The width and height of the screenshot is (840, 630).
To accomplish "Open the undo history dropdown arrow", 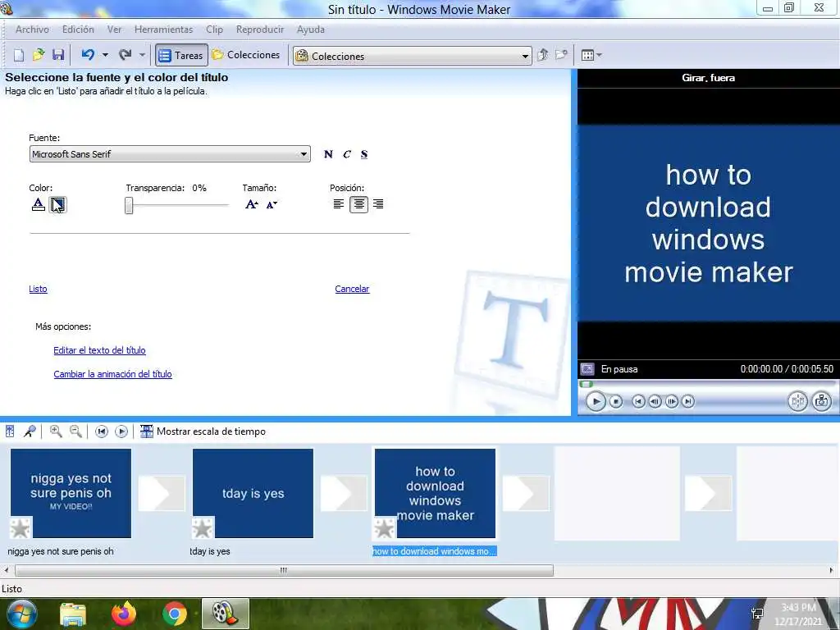I will click(x=105, y=55).
